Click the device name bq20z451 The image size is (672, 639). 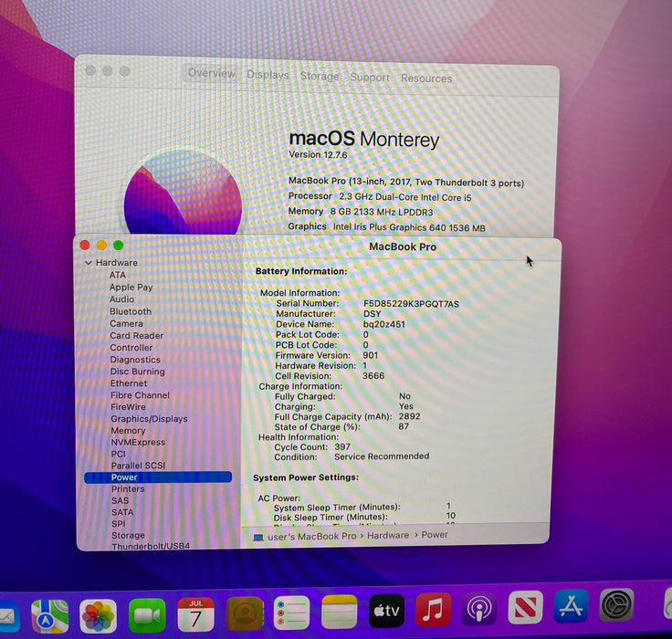tap(384, 324)
